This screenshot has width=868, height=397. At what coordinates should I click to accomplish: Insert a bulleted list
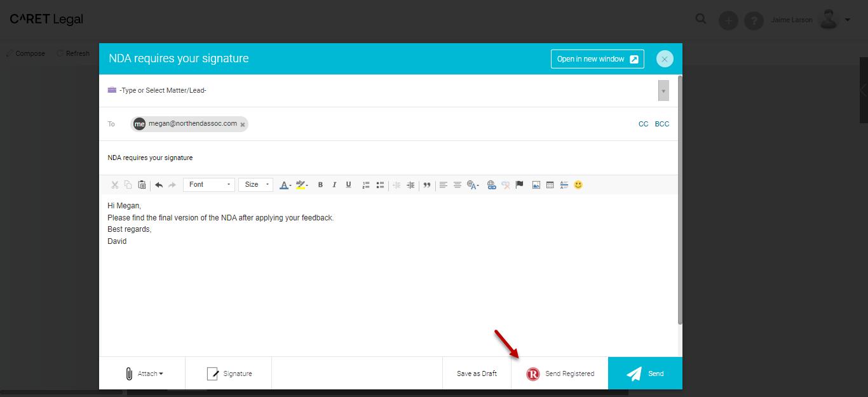click(x=380, y=185)
